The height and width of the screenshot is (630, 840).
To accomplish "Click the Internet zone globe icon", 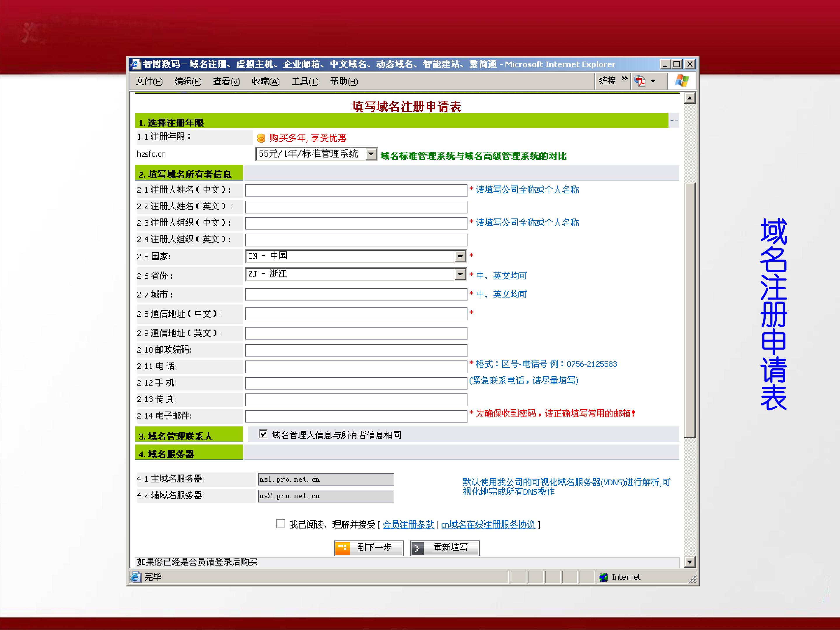I will click(x=603, y=577).
